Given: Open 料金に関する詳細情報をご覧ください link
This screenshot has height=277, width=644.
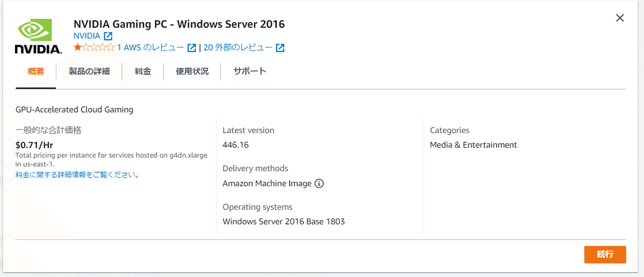Looking at the screenshot, I should (x=78, y=175).
